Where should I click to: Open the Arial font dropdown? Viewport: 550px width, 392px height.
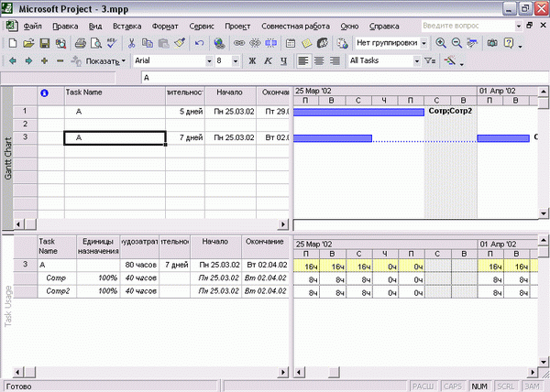(x=209, y=61)
